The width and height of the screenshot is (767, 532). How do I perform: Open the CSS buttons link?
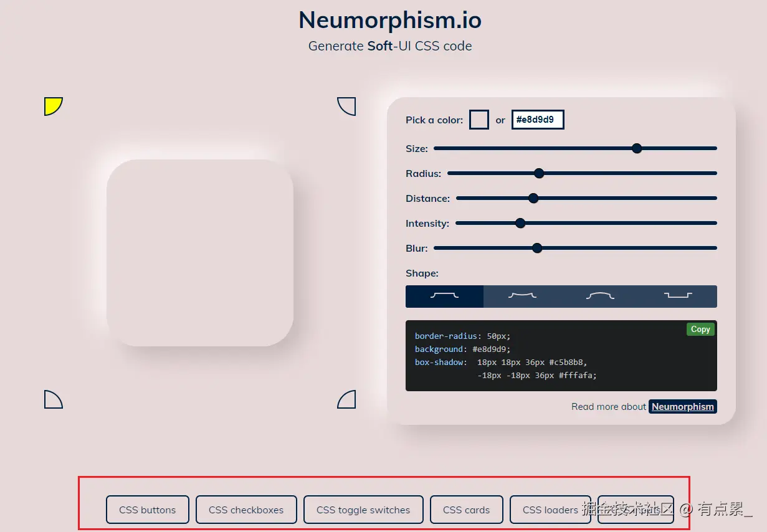tap(148, 510)
